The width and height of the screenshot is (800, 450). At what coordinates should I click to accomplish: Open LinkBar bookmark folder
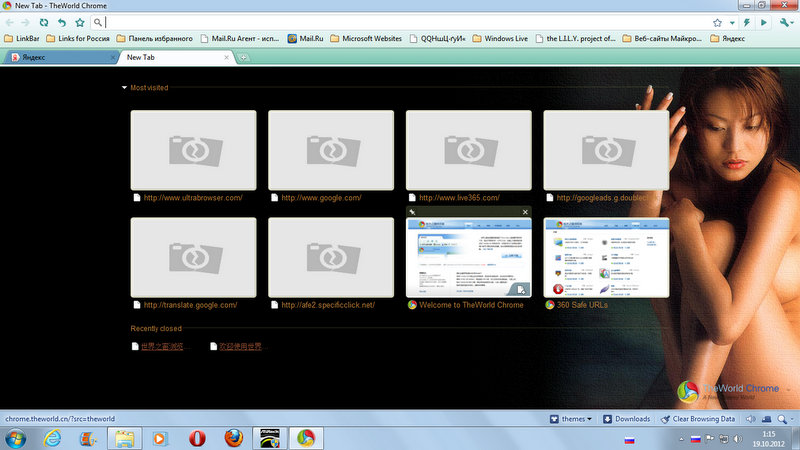pos(21,38)
